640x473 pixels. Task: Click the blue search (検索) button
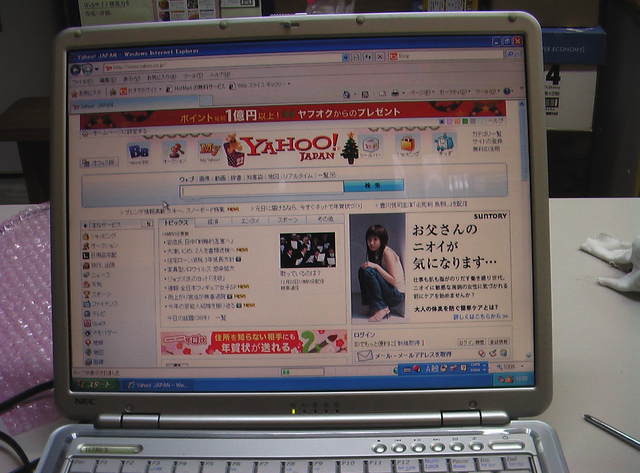373,185
